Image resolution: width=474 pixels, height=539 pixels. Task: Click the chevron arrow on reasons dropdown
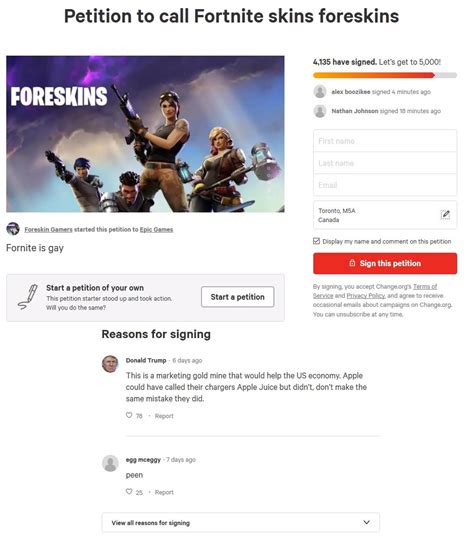pyautogui.click(x=366, y=522)
